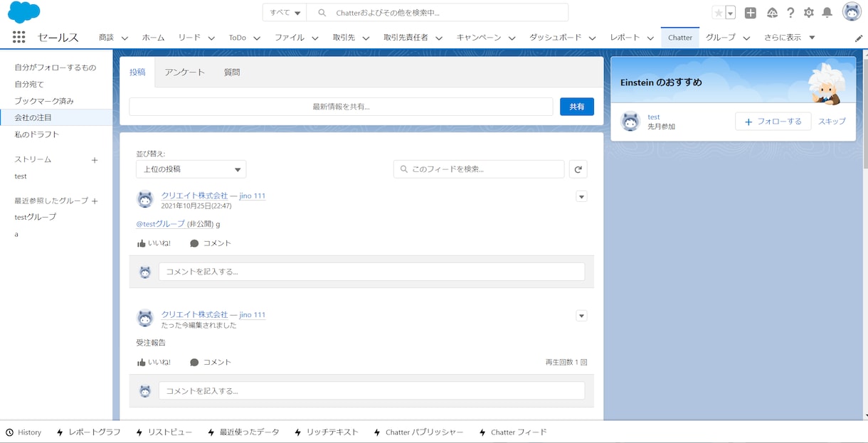Select 自分がフォローするもの feed
Image resolution: width=868 pixels, height=443 pixels.
(x=55, y=68)
